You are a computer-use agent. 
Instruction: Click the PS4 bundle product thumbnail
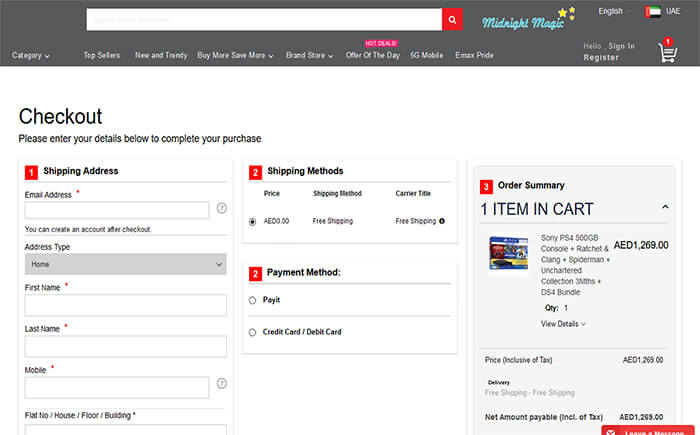508,254
